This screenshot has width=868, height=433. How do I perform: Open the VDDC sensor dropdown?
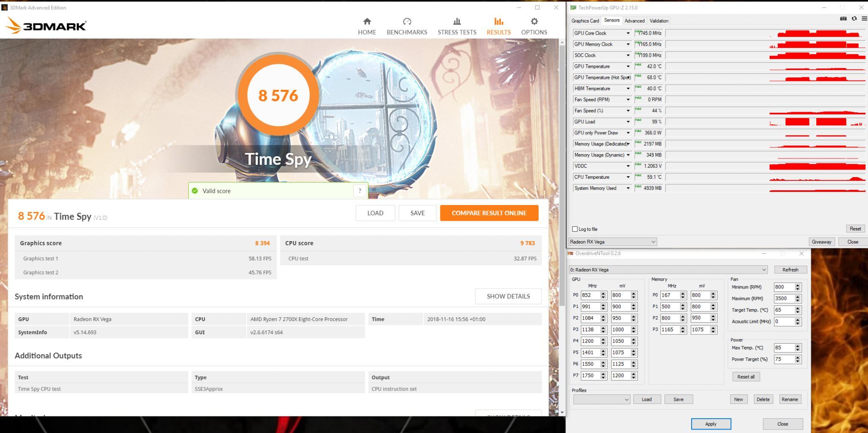[x=628, y=166]
